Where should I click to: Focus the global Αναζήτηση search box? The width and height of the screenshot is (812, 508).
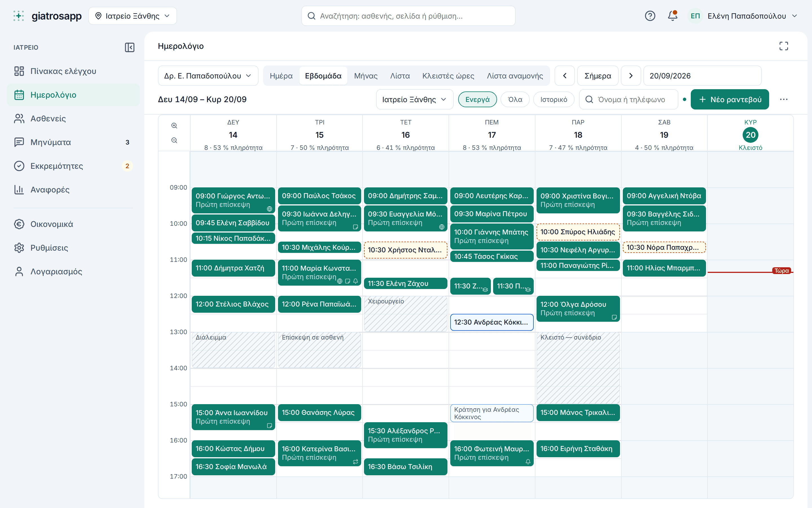[x=408, y=16]
